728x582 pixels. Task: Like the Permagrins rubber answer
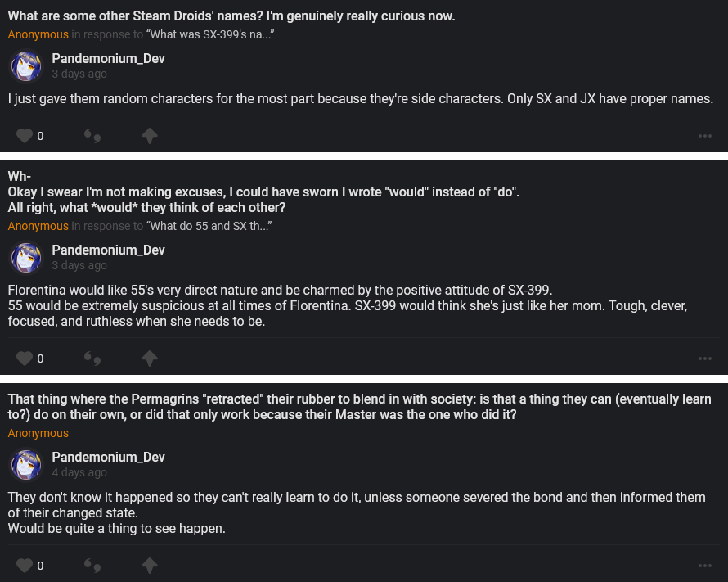click(25, 565)
